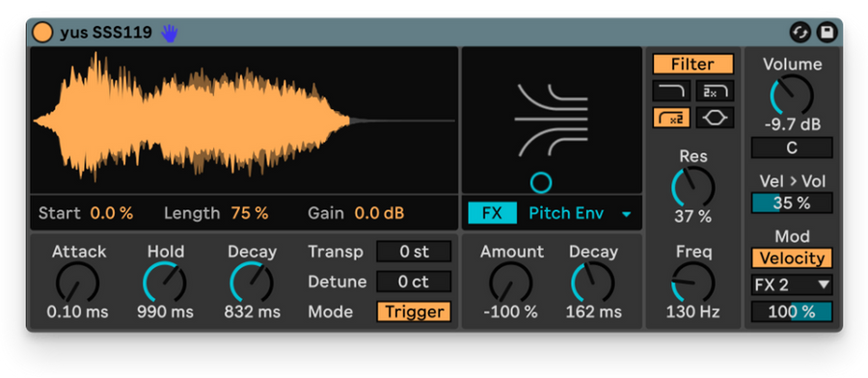Image resolution: width=868 pixels, height=378 pixels.
Task: Click the Transp 0 st field
Action: pyautogui.click(x=414, y=252)
